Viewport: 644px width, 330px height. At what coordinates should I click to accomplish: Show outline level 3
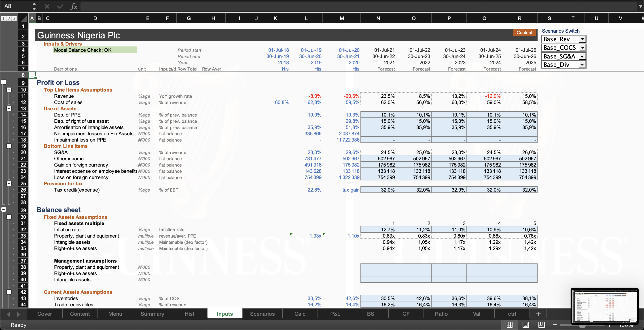[x=14, y=18]
